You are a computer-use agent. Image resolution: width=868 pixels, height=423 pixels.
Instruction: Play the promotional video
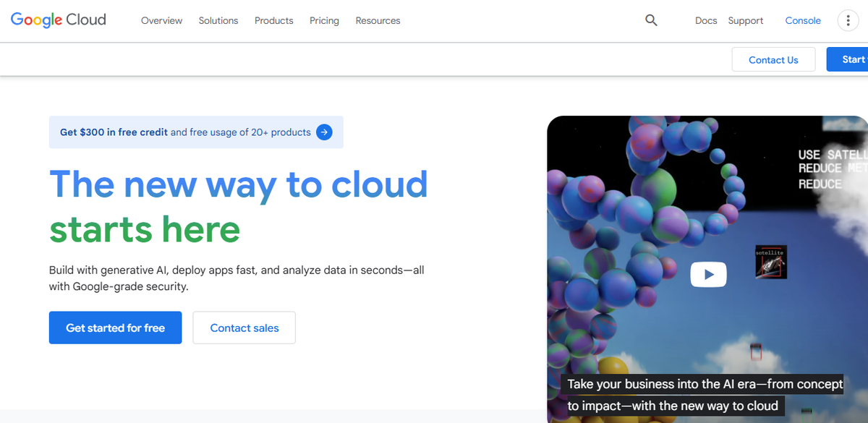click(x=708, y=274)
